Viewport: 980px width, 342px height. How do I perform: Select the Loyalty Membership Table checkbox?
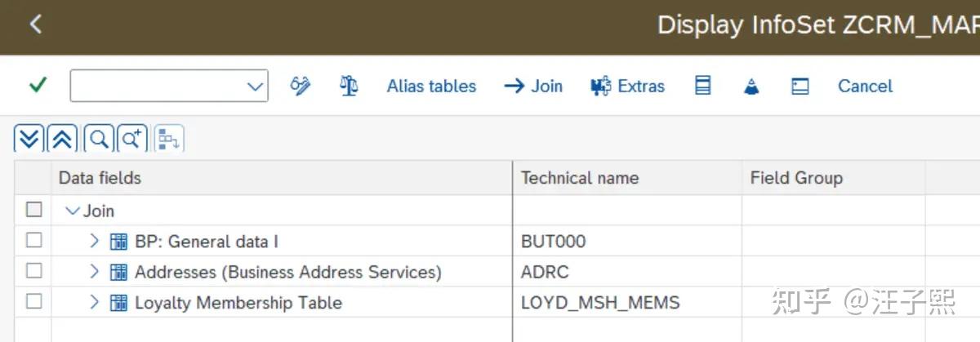(33, 302)
